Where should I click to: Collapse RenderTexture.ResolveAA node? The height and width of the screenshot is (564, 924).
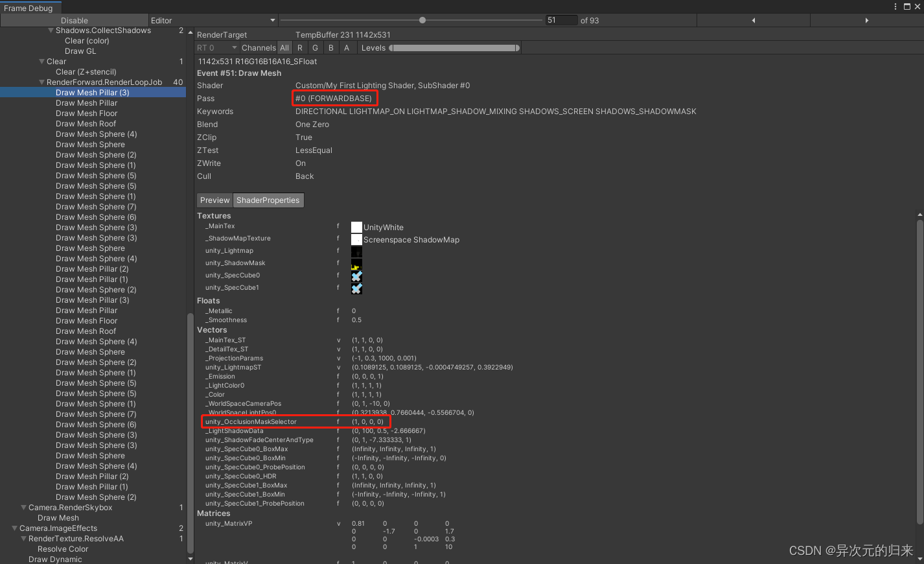23,539
